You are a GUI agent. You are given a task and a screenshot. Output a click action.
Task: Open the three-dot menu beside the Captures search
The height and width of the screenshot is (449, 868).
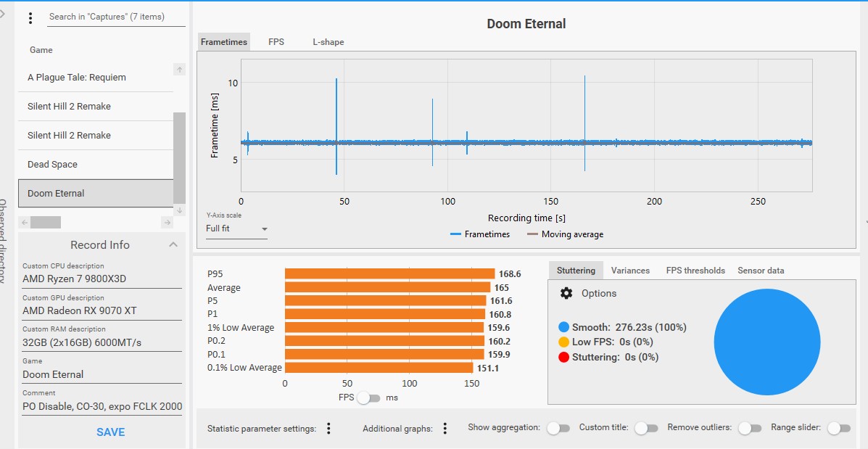coord(30,18)
